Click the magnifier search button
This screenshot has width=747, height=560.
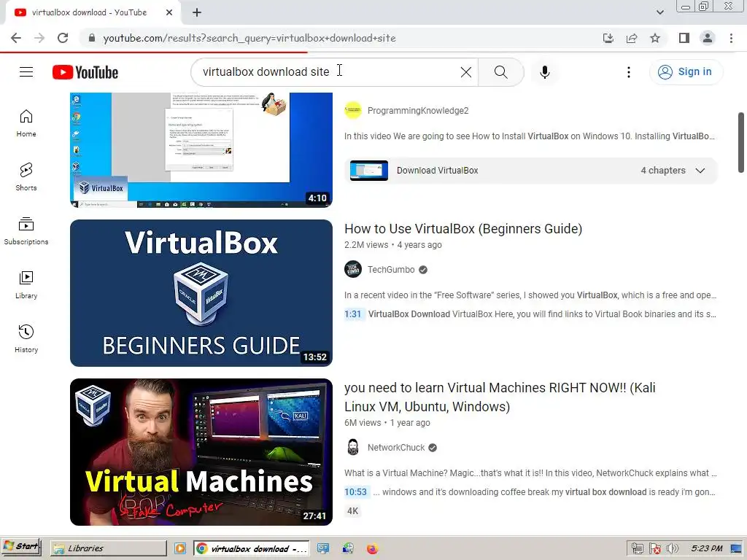coord(500,72)
